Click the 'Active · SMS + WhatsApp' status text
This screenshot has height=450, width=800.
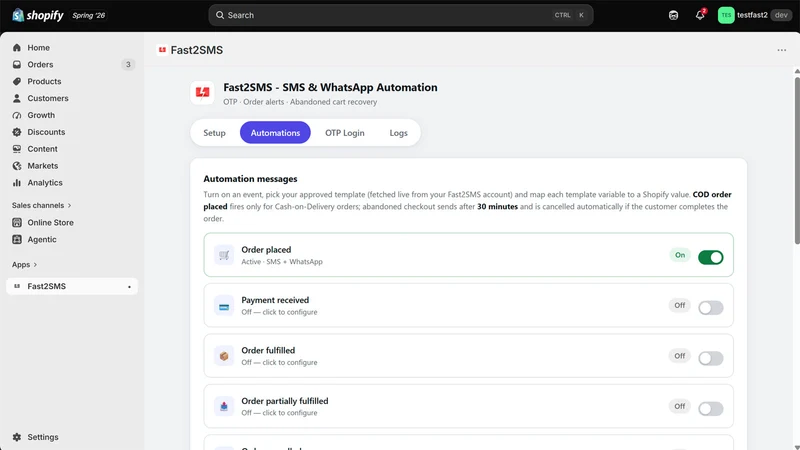(282, 262)
